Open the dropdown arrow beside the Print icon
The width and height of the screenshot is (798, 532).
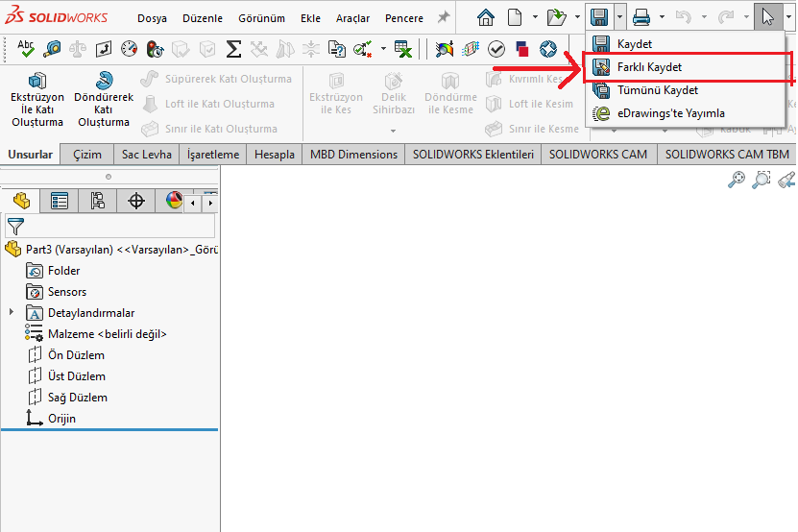pyautogui.click(x=662, y=17)
